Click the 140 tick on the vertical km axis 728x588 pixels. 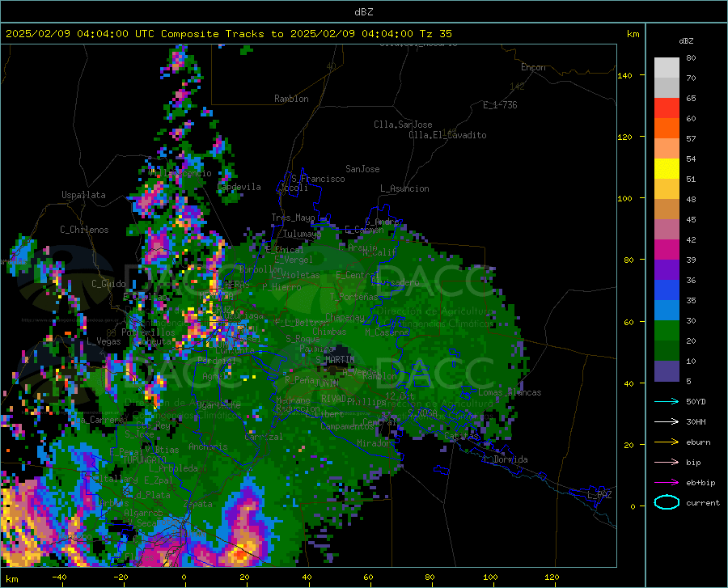[x=624, y=75]
